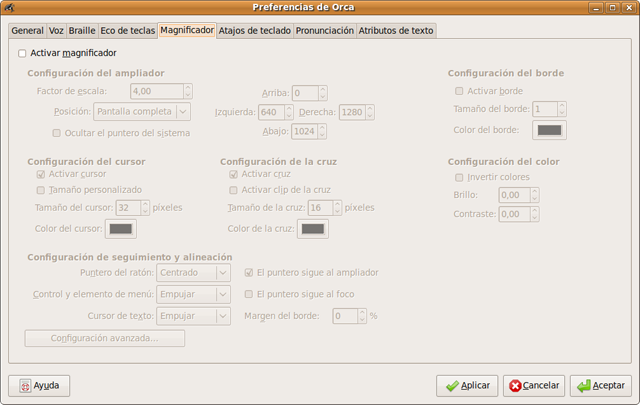Click the Factor de escala input field
The image size is (640, 405).
click(x=149, y=91)
